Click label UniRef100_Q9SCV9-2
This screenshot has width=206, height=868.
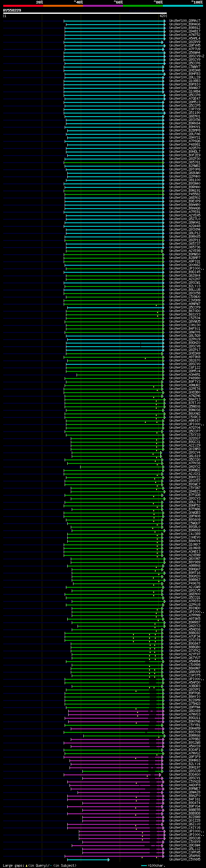click(187, 56)
